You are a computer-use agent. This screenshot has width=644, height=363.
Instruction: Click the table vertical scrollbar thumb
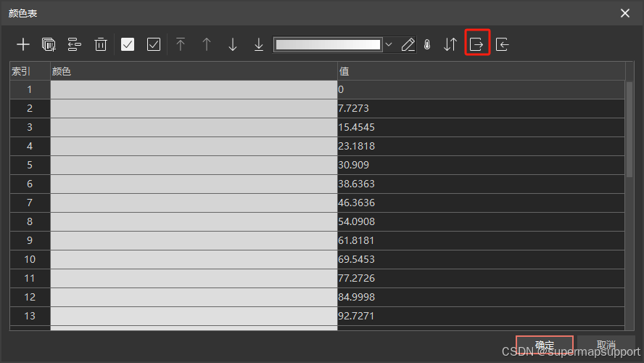629,129
